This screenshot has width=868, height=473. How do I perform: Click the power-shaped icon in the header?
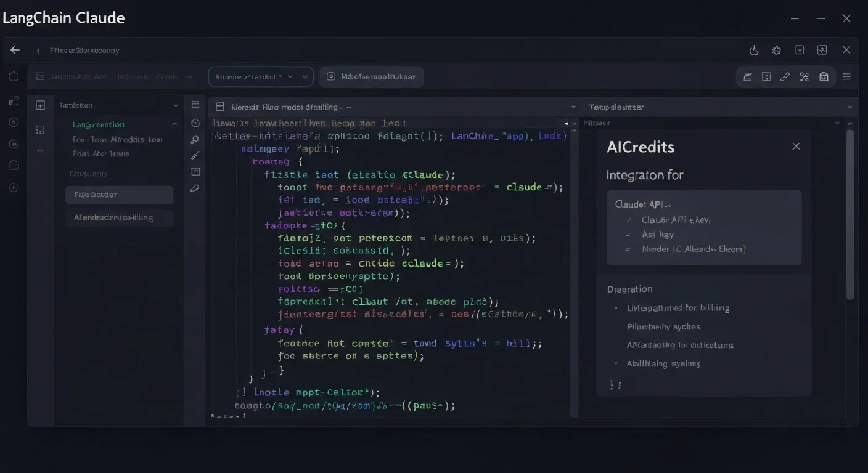[753, 51]
